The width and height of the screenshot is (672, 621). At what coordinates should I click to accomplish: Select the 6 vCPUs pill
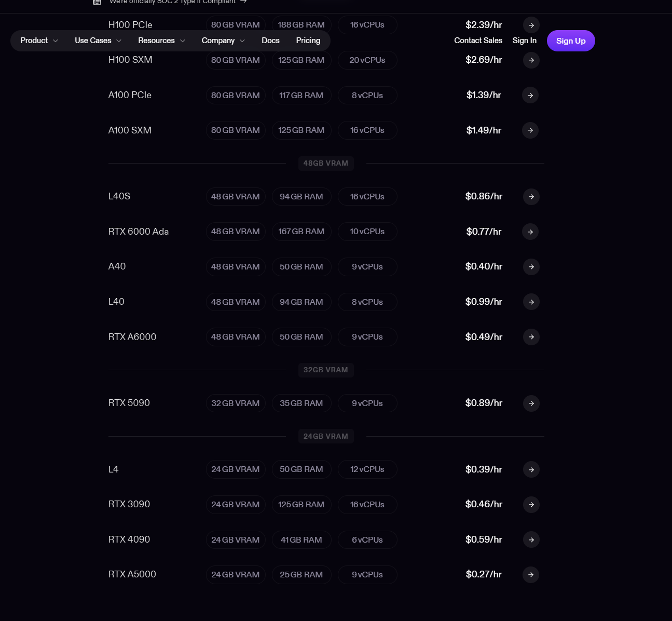[x=367, y=540]
